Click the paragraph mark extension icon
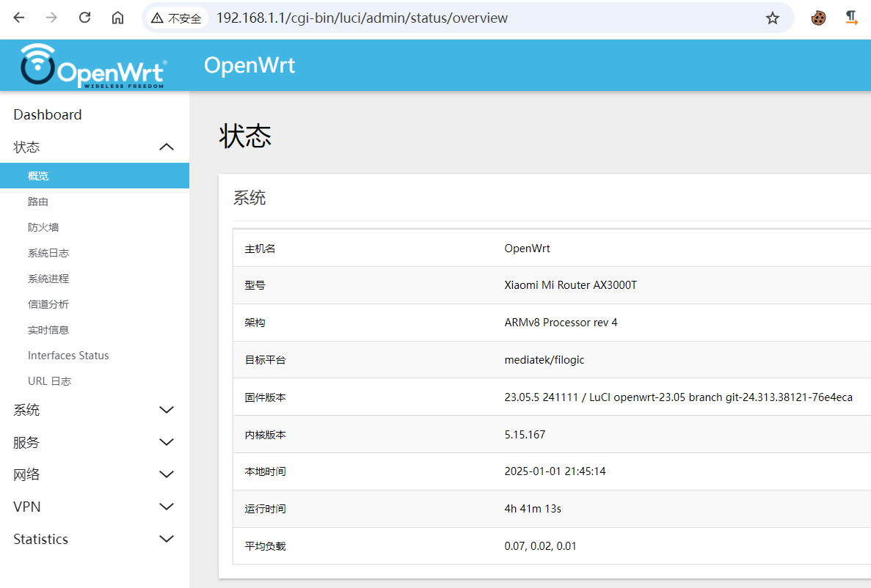 pyautogui.click(x=851, y=18)
